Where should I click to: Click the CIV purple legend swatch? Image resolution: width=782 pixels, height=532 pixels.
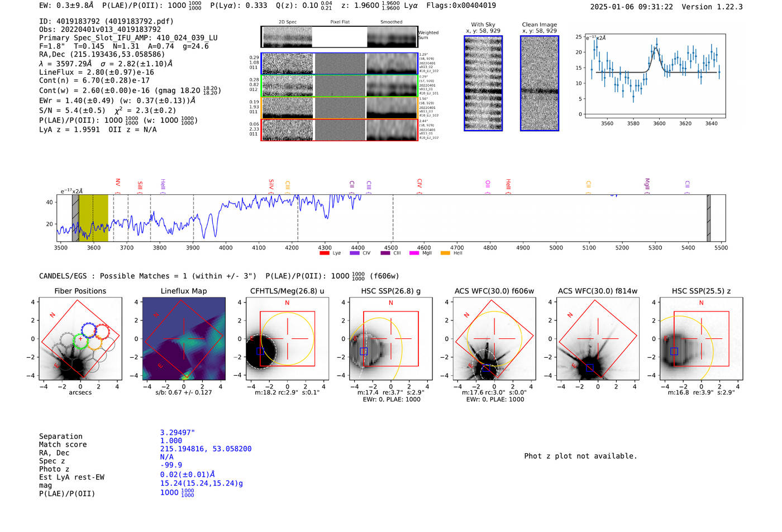(x=354, y=253)
